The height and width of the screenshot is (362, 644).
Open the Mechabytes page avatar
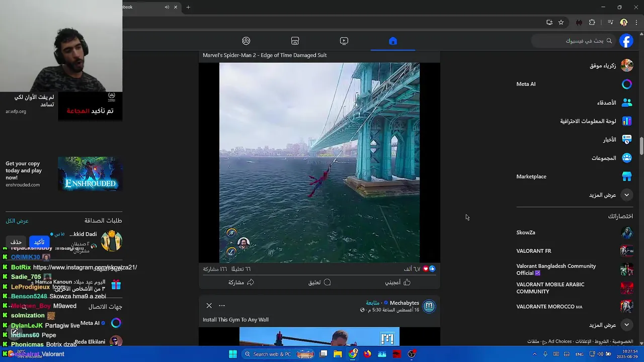(429, 306)
